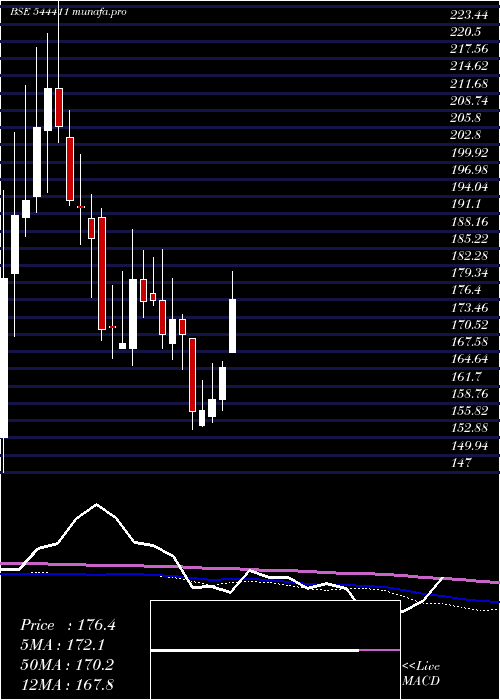Click the 202.8 price level label
The height and width of the screenshot is (700, 500).
(x=466, y=135)
